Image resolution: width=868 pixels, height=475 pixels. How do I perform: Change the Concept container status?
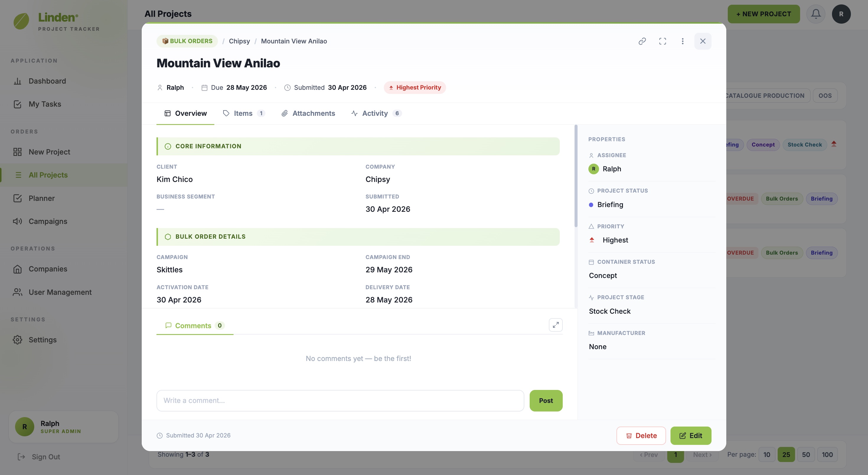pyautogui.click(x=603, y=275)
